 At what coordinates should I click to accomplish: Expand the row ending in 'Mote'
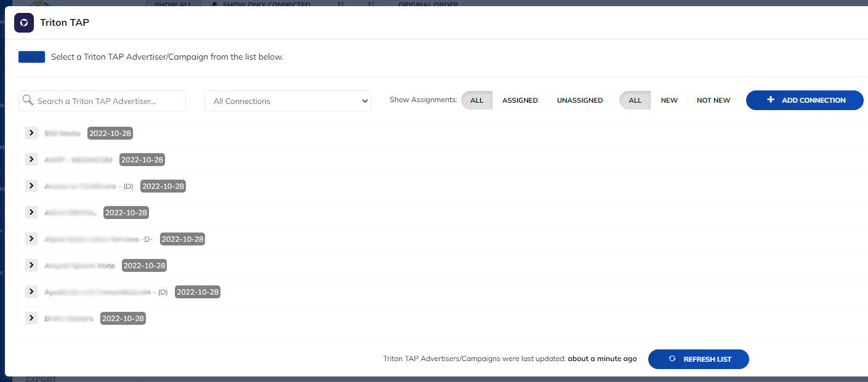[31, 265]
